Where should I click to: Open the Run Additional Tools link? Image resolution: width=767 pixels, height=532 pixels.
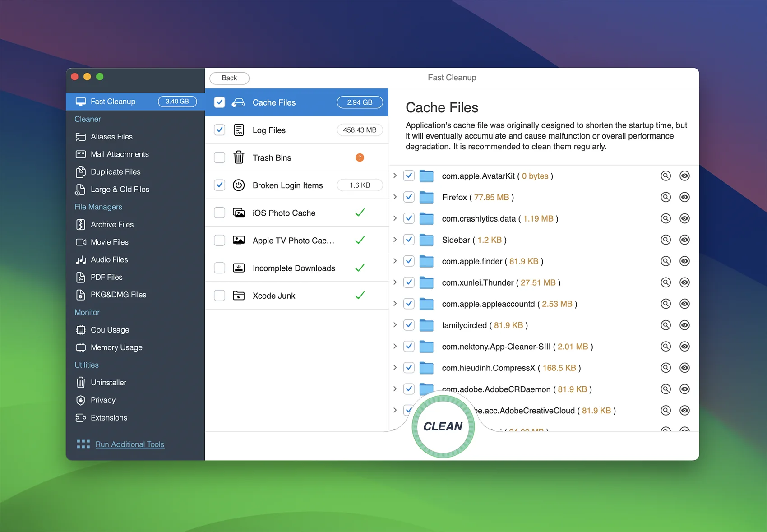(130, 444)
